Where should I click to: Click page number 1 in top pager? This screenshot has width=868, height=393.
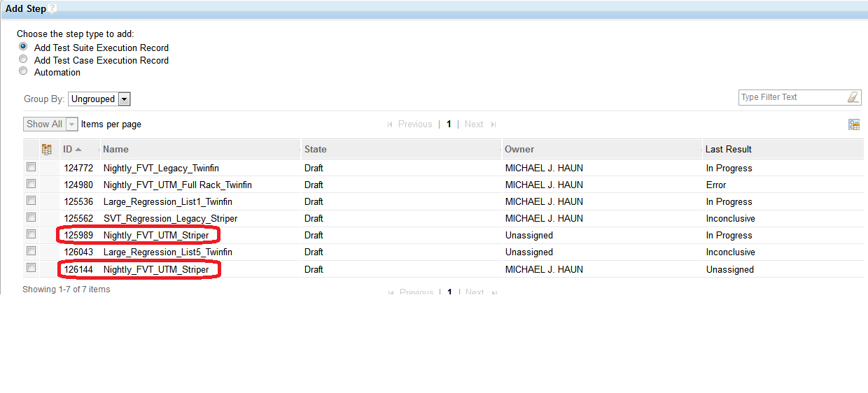(x=449, y=124)
